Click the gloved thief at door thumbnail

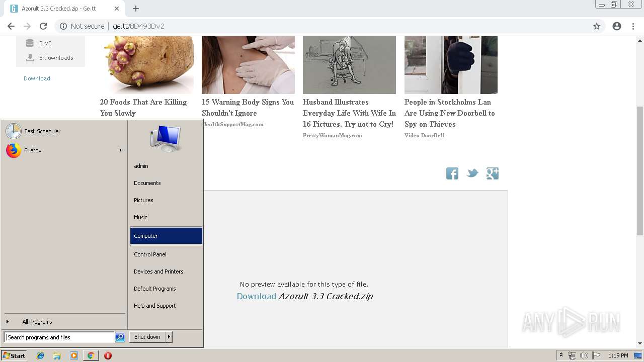[x=451, y=65]
